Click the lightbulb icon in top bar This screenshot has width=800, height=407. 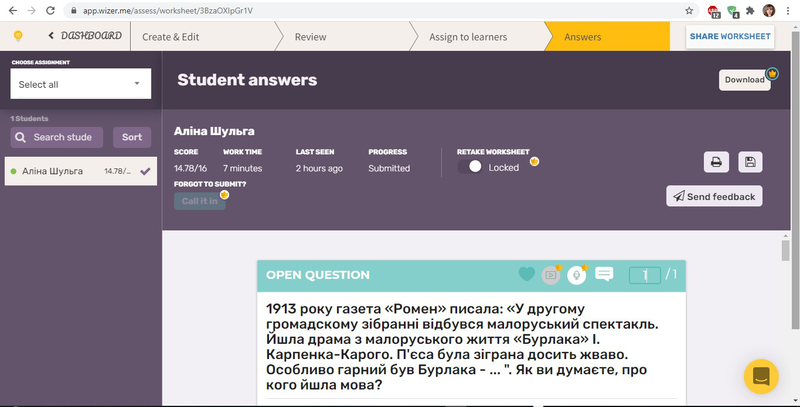(x=17, y=36)
